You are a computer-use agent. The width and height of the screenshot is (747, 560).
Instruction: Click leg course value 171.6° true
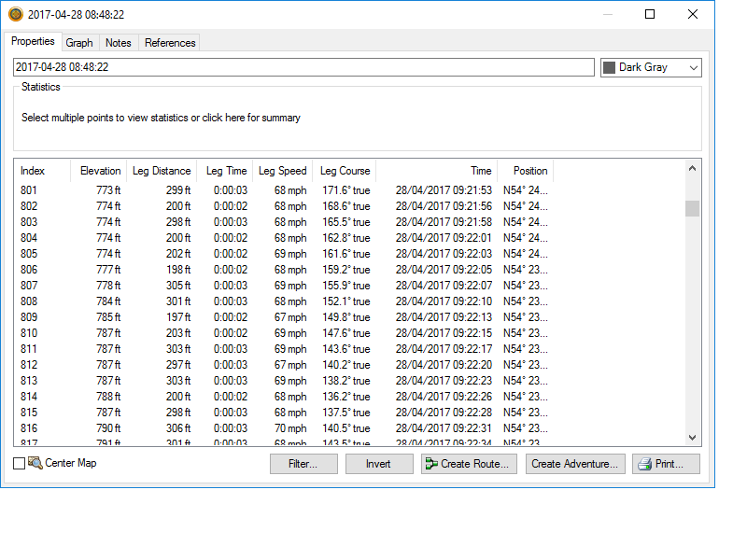tap(346, 190)
